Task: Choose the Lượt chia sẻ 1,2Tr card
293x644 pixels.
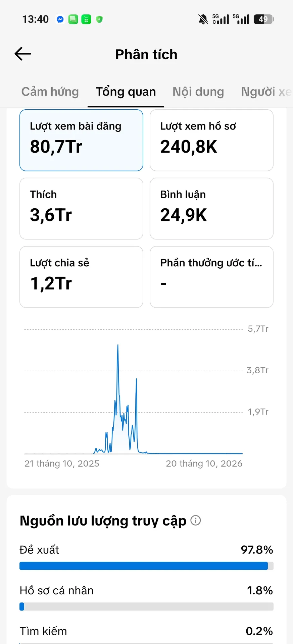Action: [81, 277]
